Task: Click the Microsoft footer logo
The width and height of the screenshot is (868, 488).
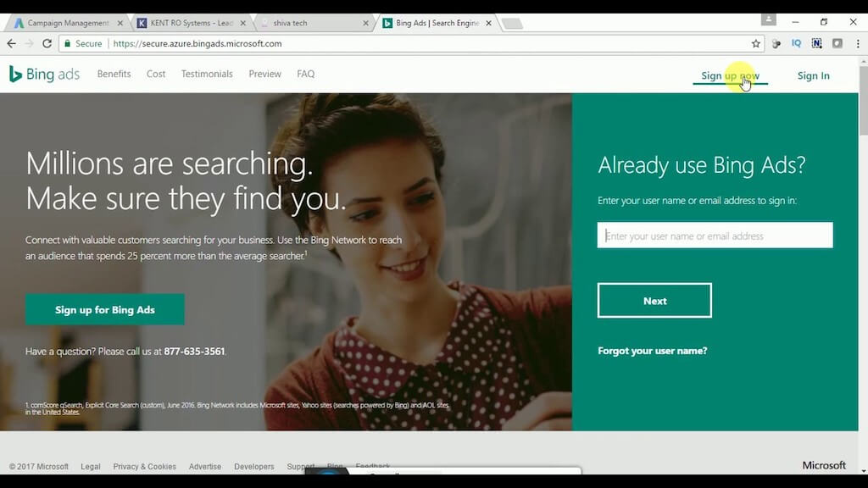Action: 824,465
